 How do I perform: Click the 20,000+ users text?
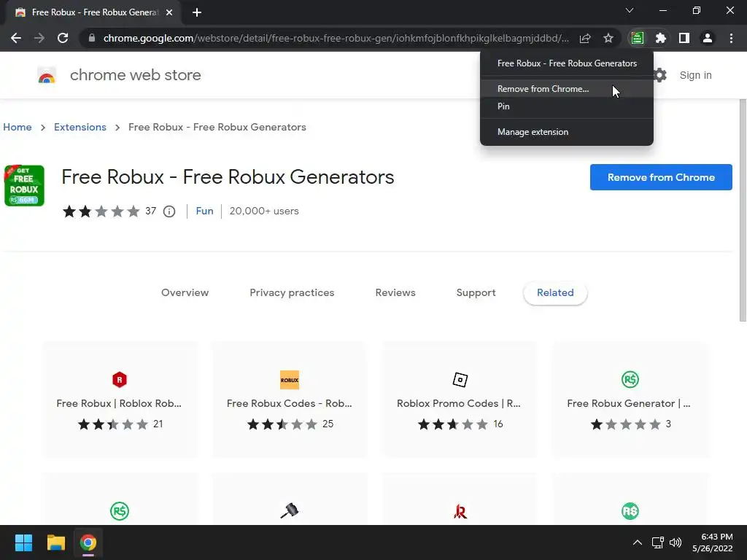264,211
